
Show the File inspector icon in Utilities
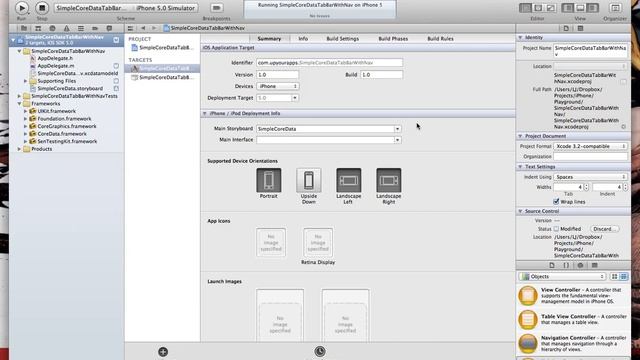point(566,28)
